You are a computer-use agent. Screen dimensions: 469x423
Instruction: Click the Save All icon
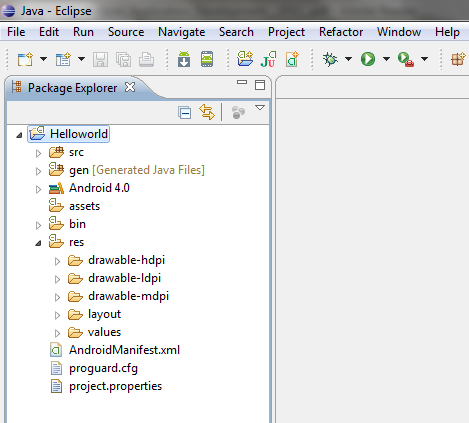[x=124, y=60]
